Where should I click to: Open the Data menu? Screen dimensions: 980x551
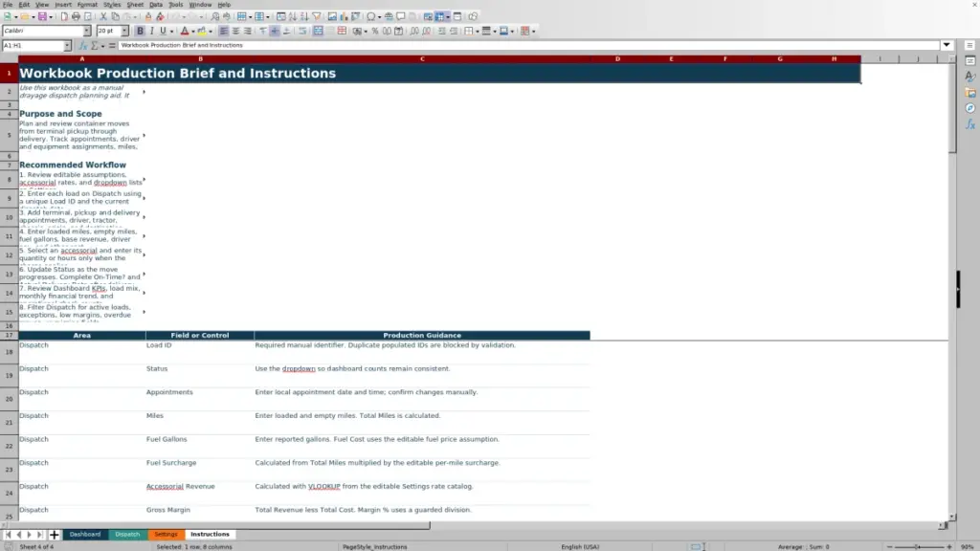tap(156, 5)
